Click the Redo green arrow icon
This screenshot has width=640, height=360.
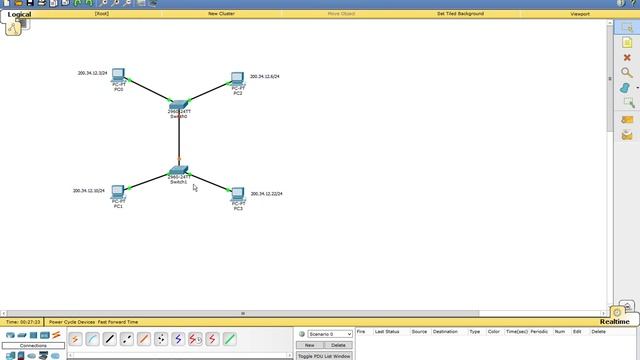(x=89, y=3)
